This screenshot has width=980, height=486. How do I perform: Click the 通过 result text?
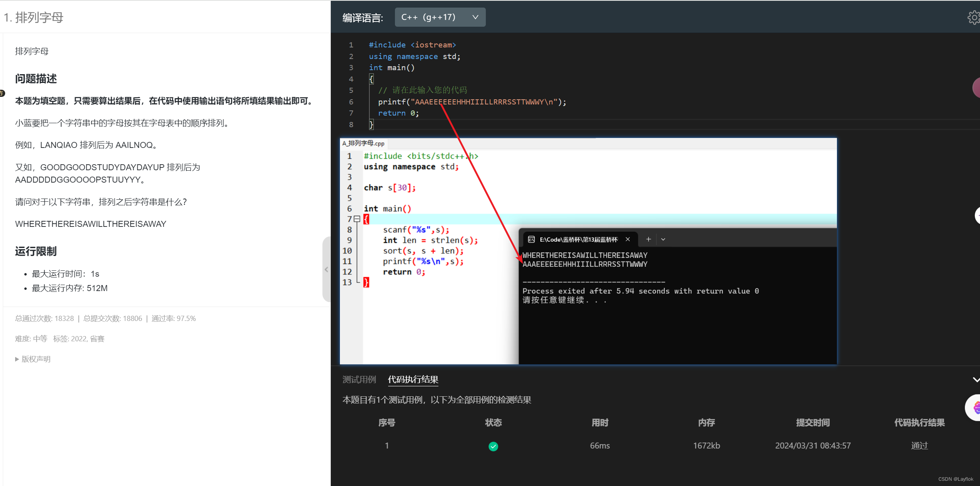tap(919, 446)
